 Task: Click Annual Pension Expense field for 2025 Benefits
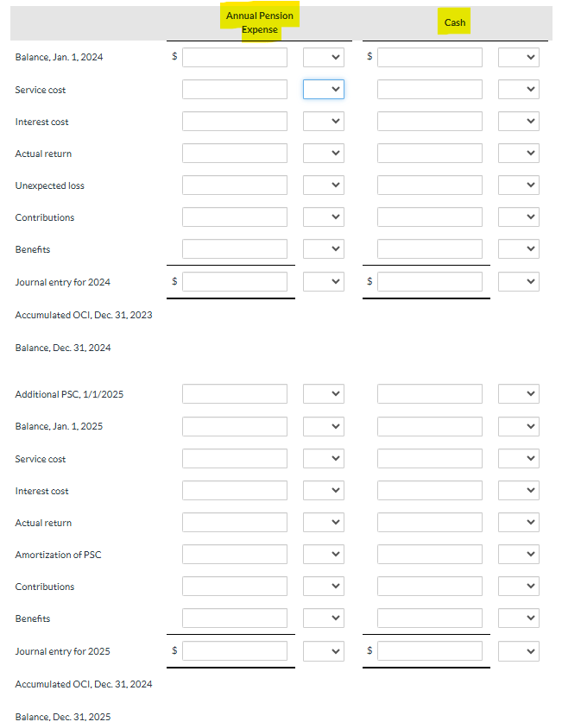(x=235, y=618)
